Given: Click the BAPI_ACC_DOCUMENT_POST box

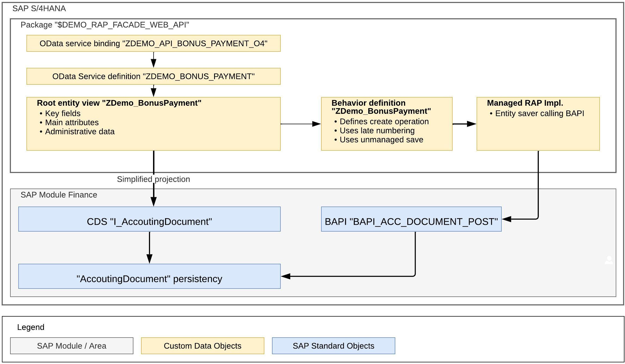Looking at the screenshot, I should 411,219.
